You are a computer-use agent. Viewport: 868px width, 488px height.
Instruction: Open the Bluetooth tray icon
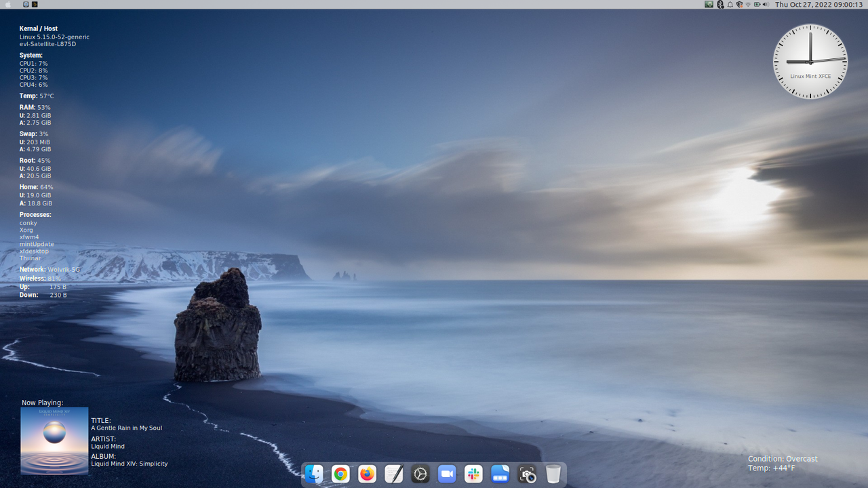[x=720, y=4]
